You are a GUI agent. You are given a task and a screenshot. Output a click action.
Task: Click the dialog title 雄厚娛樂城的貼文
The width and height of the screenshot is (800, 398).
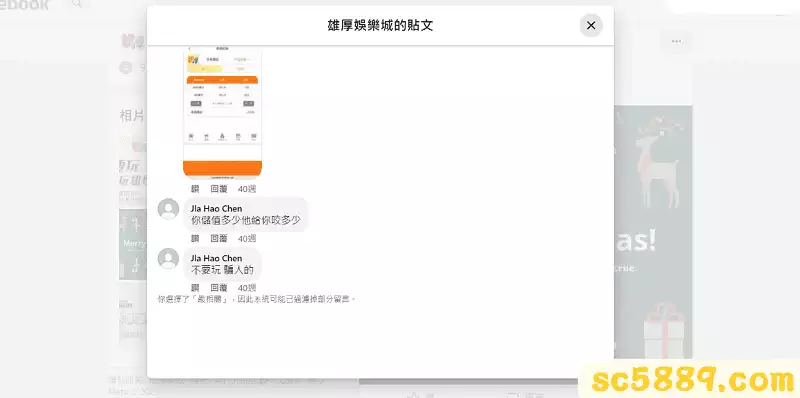[380, 26]
